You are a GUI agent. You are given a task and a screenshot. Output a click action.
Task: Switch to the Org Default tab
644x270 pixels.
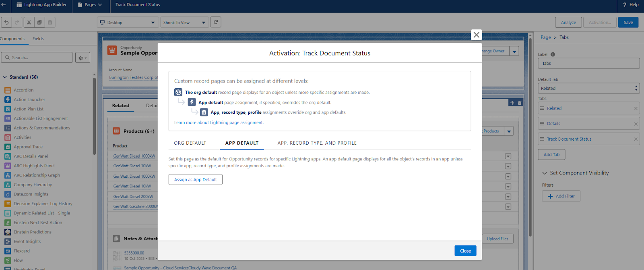click(x=190, y=143)
